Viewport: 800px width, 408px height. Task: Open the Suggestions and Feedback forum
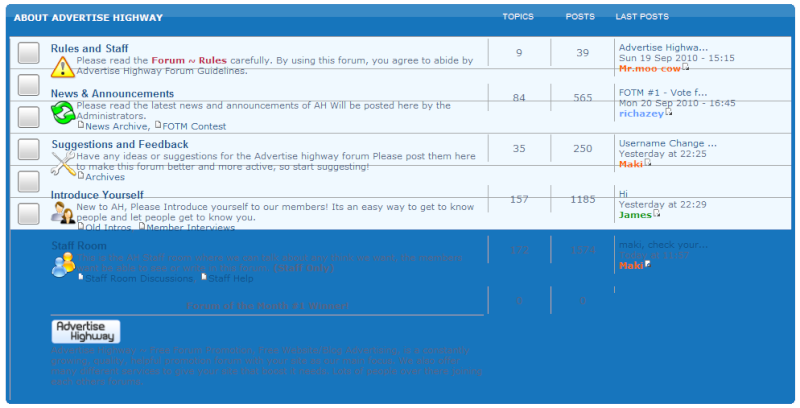click(x=120, y=144)
